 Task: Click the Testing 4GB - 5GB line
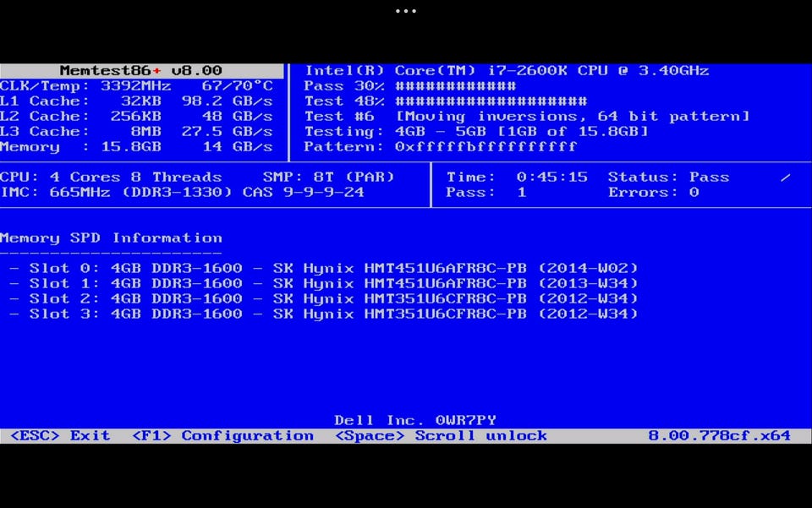tap(476, 131)
